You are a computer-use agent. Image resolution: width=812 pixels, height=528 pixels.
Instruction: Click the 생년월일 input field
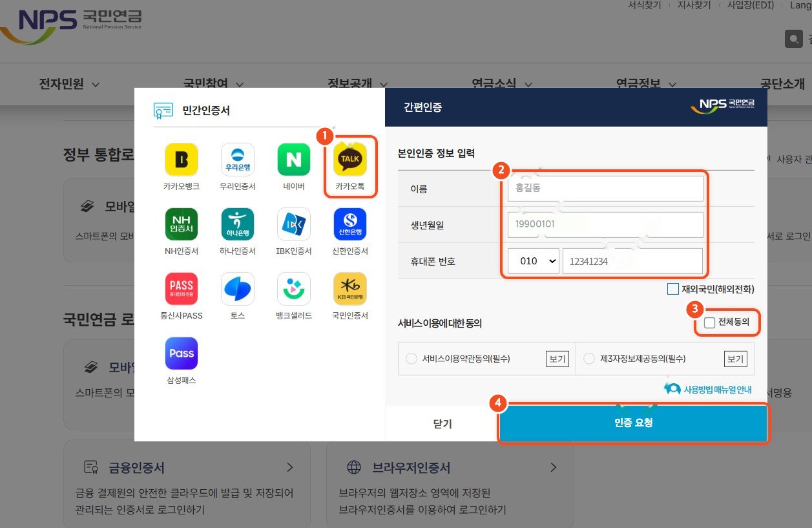pos(605,225)
